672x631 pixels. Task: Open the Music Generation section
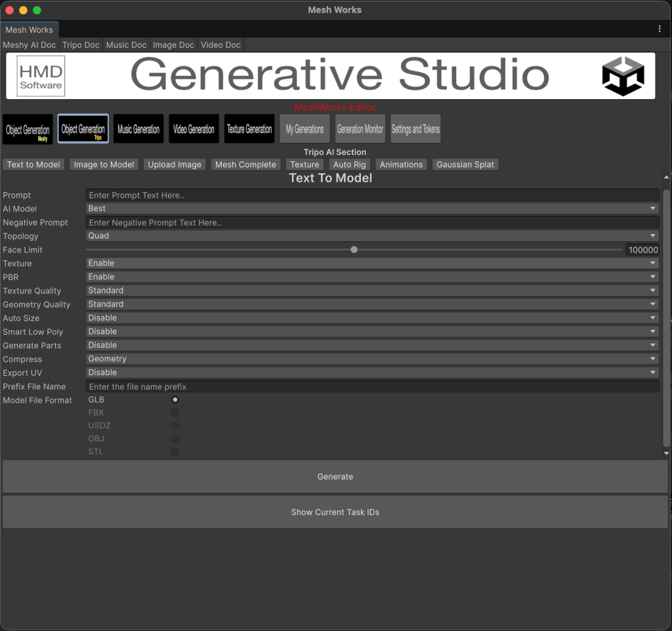(138, 129)
